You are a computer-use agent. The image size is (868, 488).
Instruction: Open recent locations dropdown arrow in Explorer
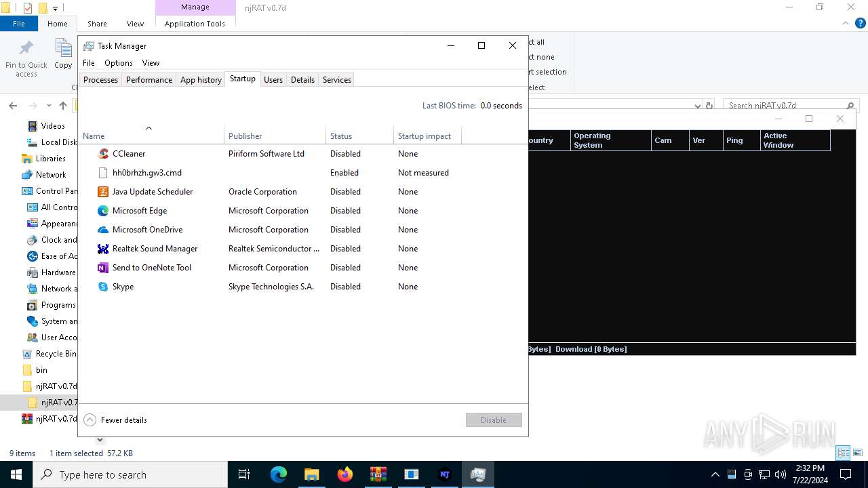(x=49, y=106)
